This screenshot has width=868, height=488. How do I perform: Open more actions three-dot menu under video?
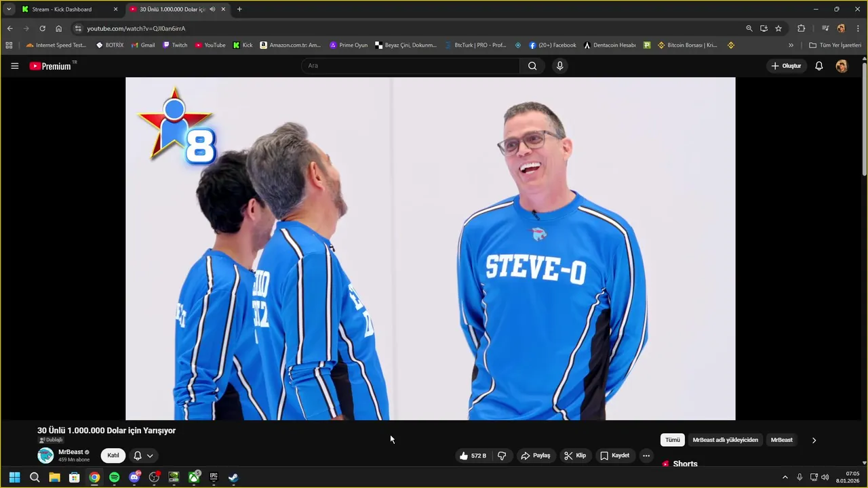tap(646, 455)
